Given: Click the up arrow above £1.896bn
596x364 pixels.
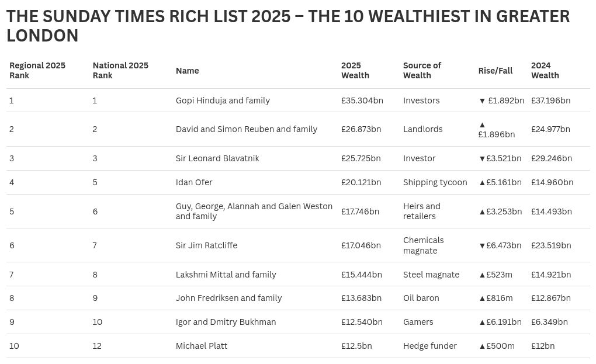Looking at the screenshot, I should [x=482, y=124].
